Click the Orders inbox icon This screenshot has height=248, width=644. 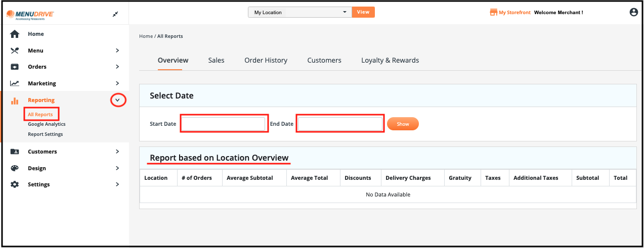(15, 67)
